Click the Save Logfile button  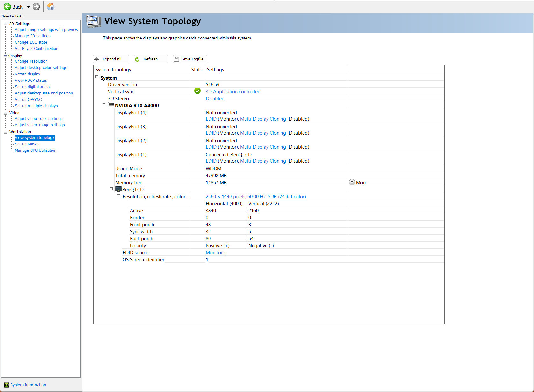[190, 59]
